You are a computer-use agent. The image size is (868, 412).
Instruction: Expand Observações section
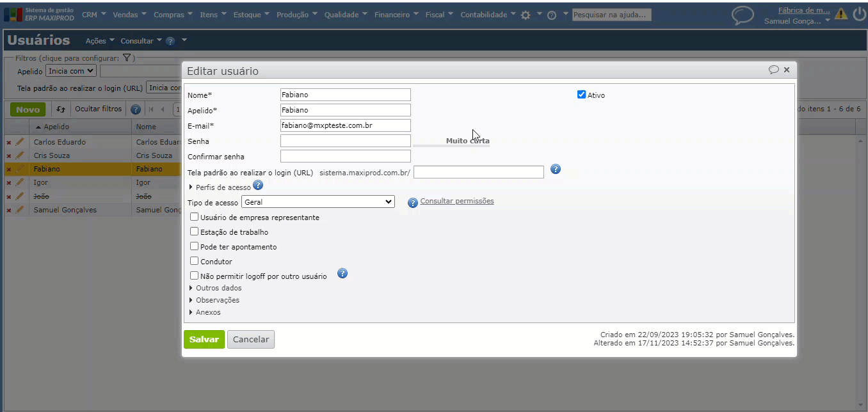pos(214,300)
